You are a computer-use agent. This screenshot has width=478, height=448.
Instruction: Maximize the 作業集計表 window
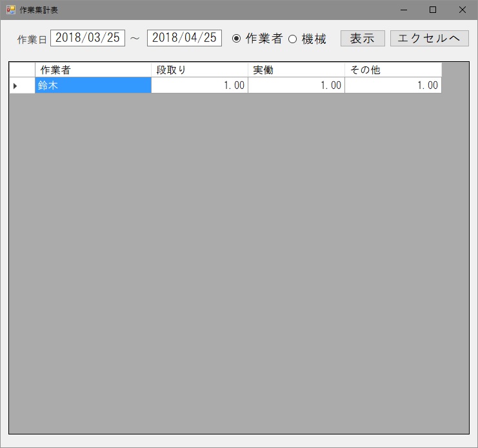coord(433,10)
